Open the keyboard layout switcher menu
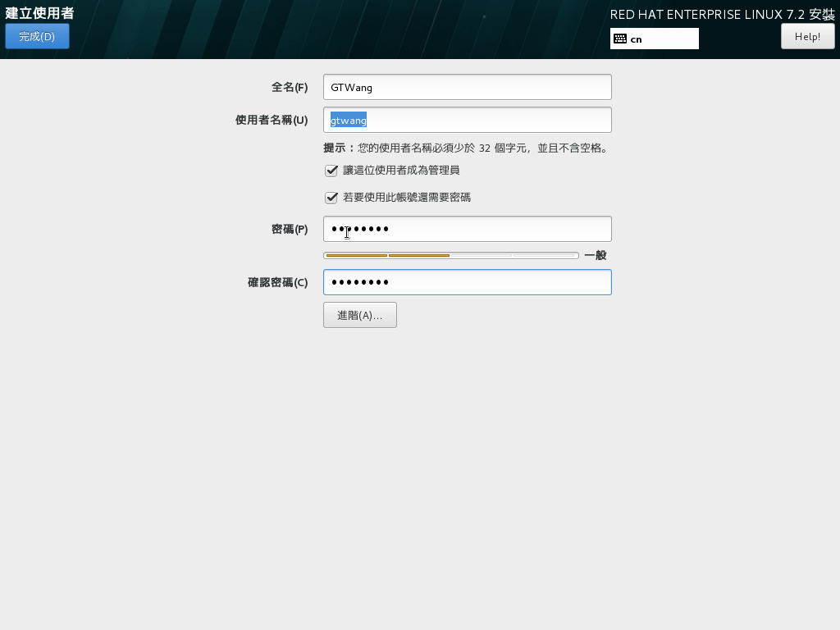Screen dimensions: 840x630 pos(654,38)
